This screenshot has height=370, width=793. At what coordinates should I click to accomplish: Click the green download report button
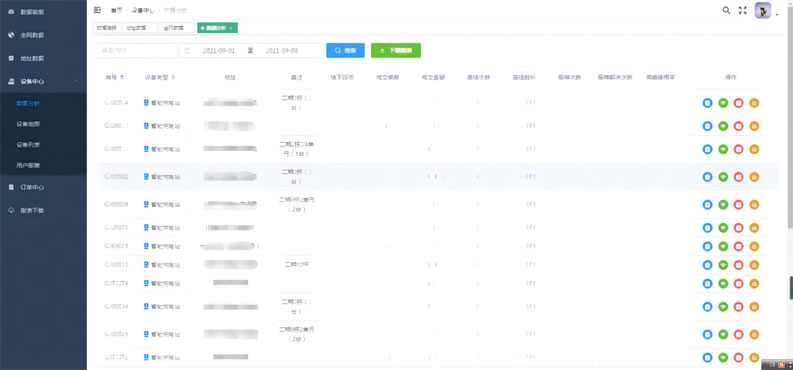pos(396,51)
